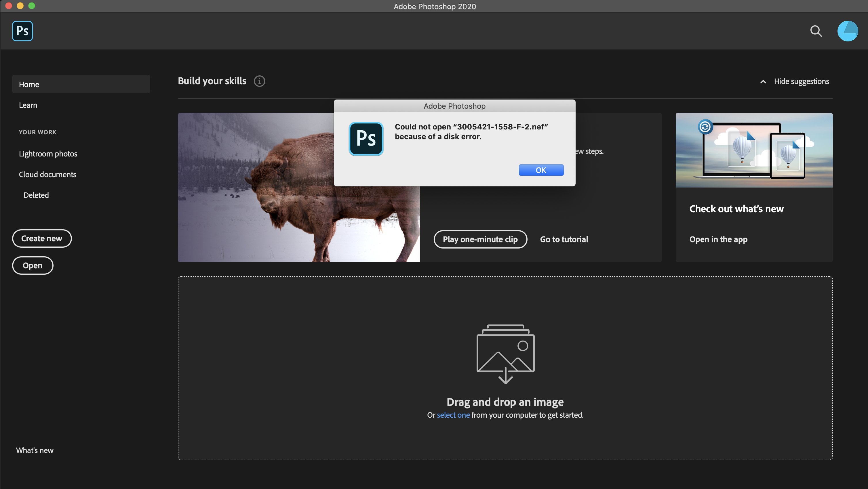
Task: Click the info icon beside Build your skills
Action: [259, 81]
